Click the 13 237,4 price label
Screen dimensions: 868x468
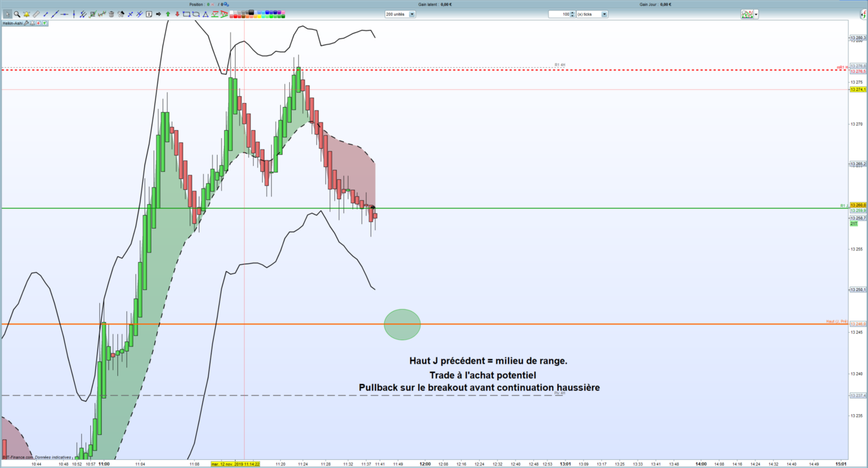coord(858,396)
